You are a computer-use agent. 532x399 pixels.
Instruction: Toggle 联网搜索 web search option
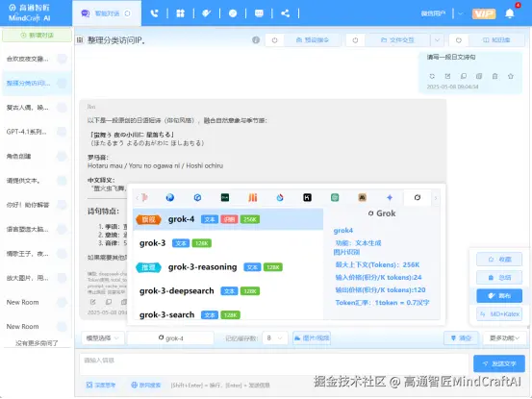click(145, 386)
